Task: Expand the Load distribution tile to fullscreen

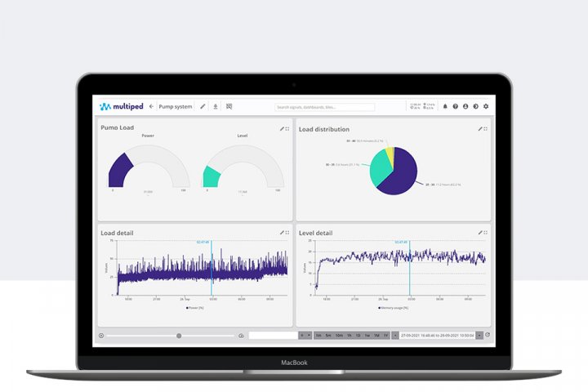Action: 486,129
